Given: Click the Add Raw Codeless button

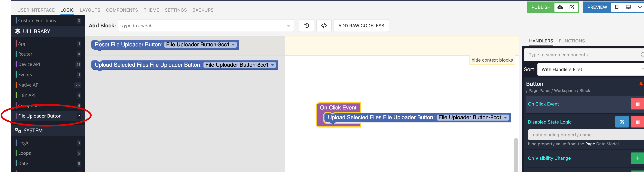Looking at the screenshot, I should click(x=361, y=26).
